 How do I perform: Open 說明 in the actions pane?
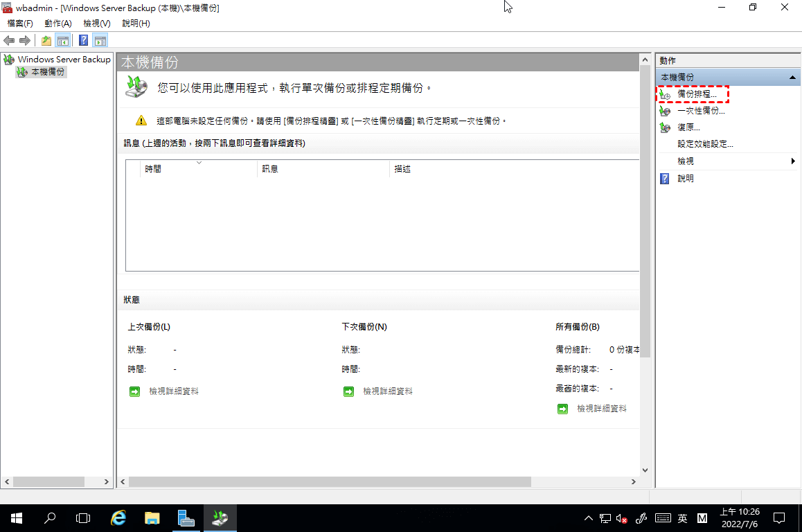pos(686,179)
